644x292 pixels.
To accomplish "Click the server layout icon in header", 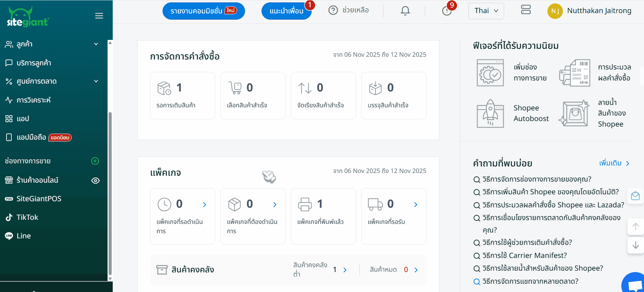I will point(526,10).
